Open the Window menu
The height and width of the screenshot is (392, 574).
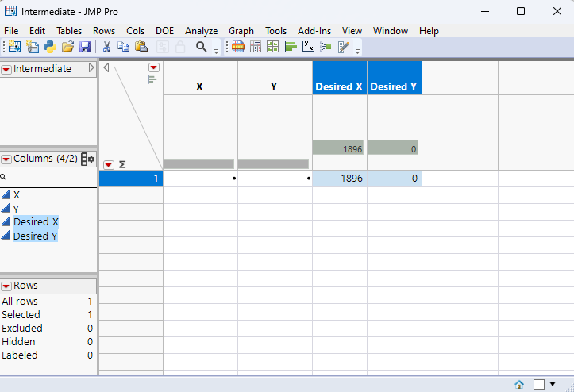(391, 31)
